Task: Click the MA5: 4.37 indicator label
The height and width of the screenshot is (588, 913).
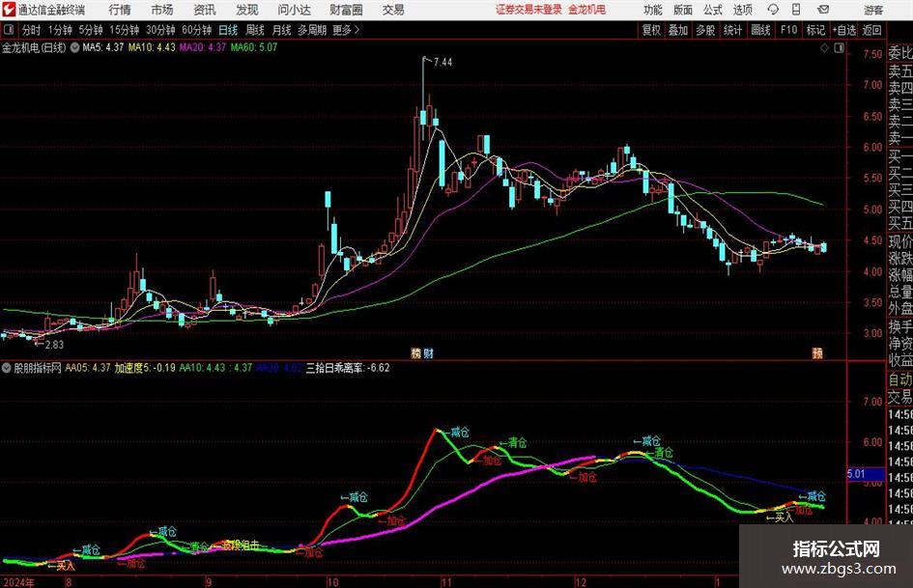Action: coord(103,47)
